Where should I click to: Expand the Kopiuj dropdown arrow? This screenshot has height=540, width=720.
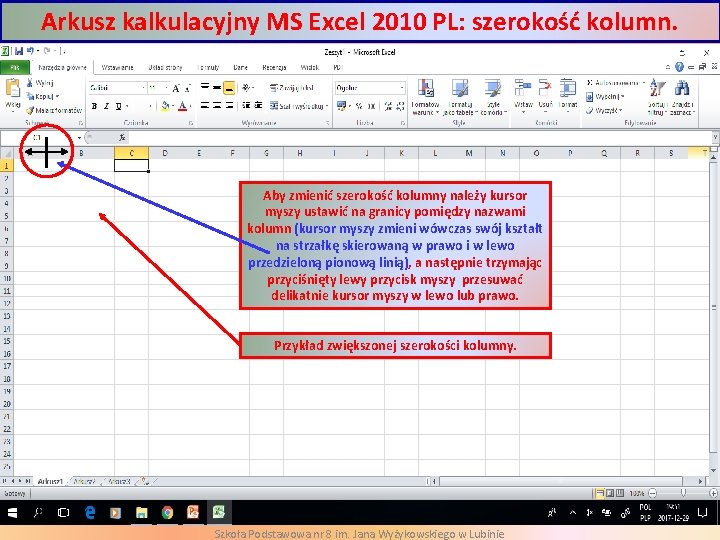click(57, 96)
